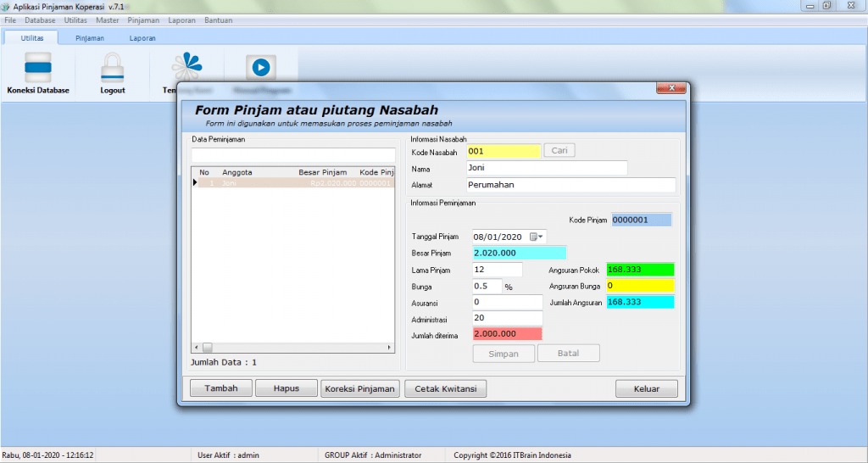Select the Joni row in loan list
Screen dimensions: 868x463
[x=296, y=183]
